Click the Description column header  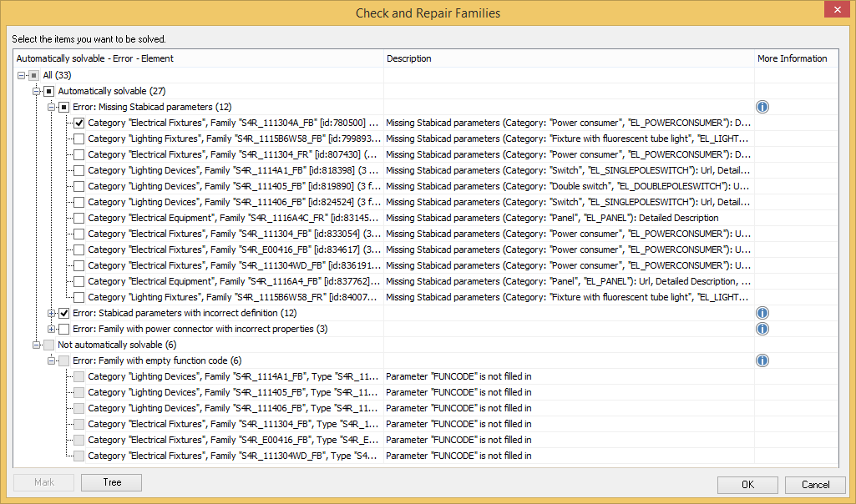569,58
